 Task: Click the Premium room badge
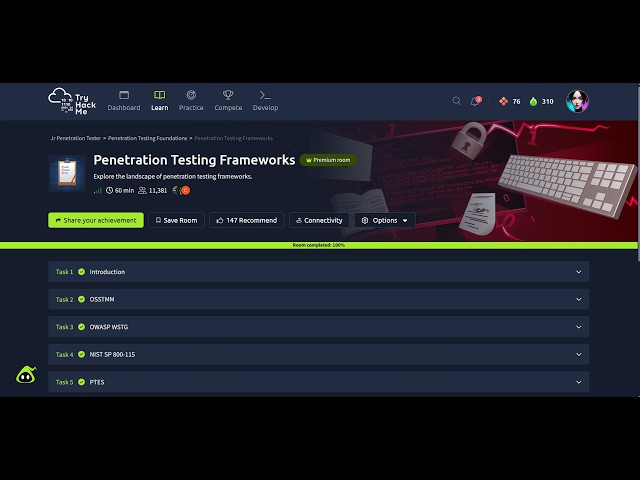(328, 160)
